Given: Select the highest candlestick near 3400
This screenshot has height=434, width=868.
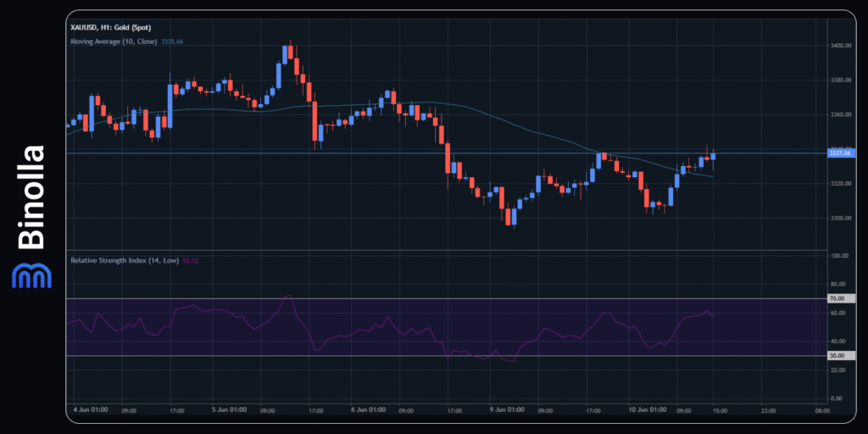Looking at the screenshot, I should tap(290, 53).
